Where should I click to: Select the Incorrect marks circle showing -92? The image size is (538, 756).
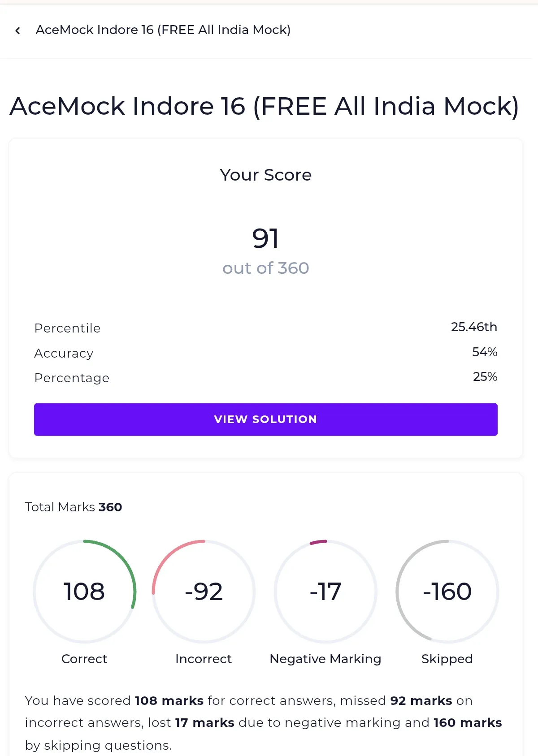coord(204,592)
